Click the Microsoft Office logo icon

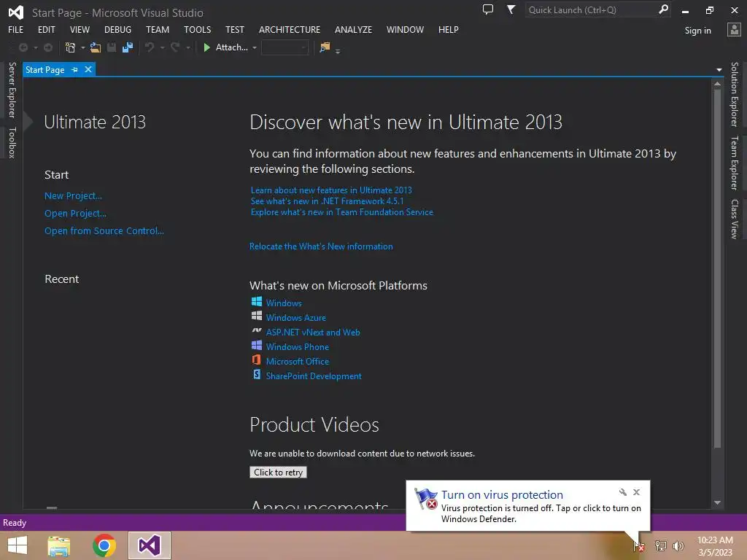click(256, 360)
